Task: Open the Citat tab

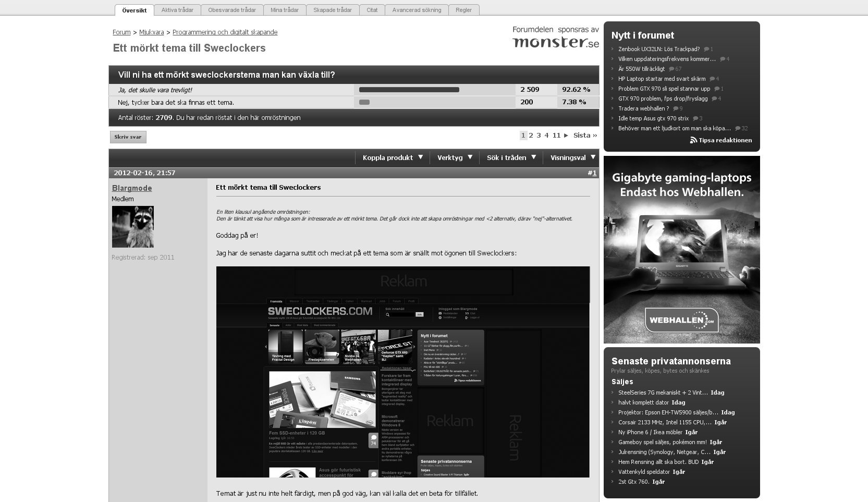Action: (x=372, y=10)
